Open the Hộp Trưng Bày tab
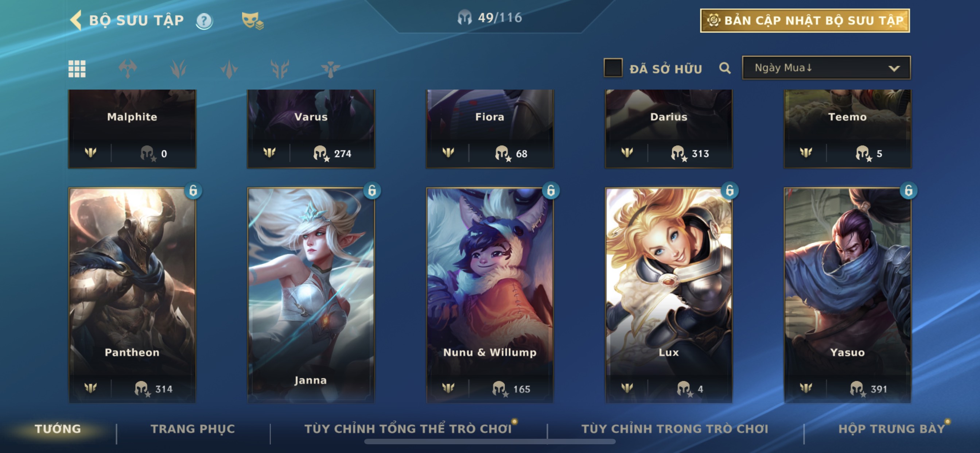Screen dimensions: 980x453 point(891,429)
